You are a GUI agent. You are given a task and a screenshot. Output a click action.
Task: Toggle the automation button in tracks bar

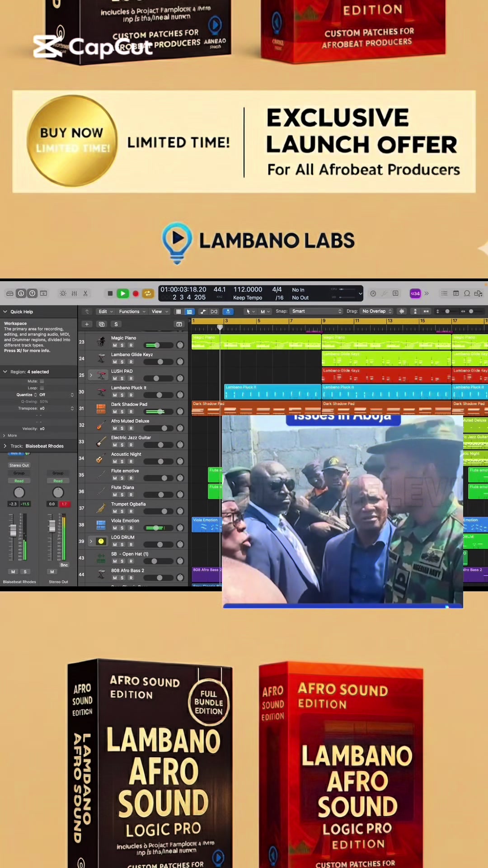pos(203,311)
